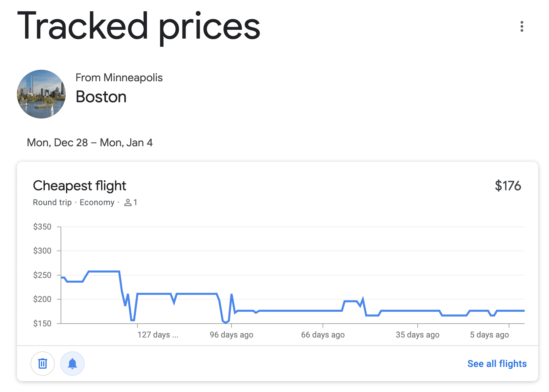Click the $350 price axis label

click(x=42, y=227)
